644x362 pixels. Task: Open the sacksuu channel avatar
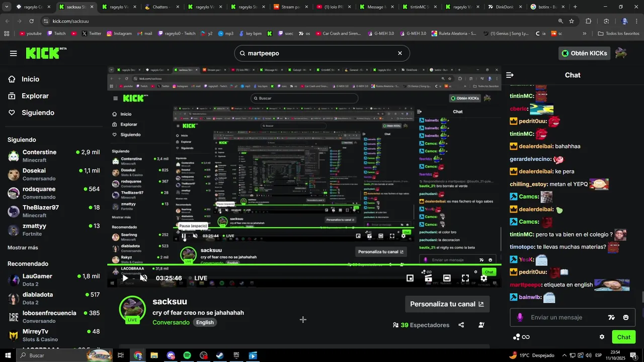tap(132, 309)
